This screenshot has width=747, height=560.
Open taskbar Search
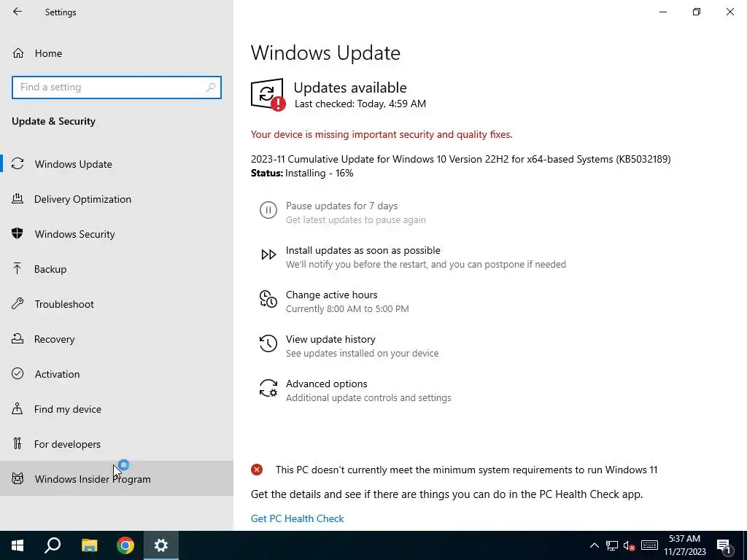click(53, 545)
